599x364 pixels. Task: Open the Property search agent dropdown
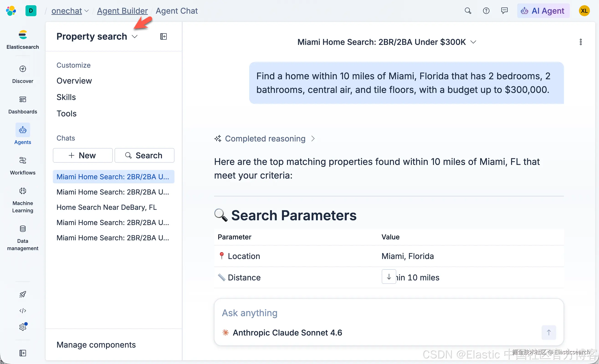135,36
